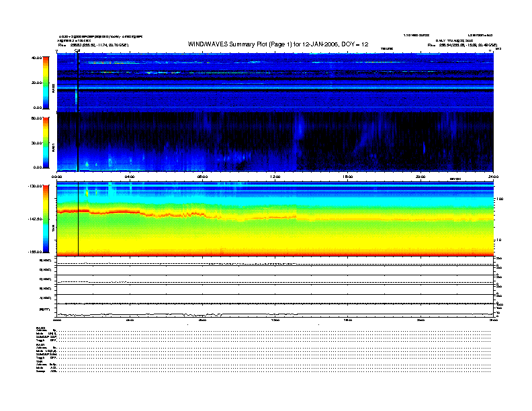Viewport: 532px width, 411px height.
Task: Click the RAD2 header in the status table
Action: [x=41, y=328]
